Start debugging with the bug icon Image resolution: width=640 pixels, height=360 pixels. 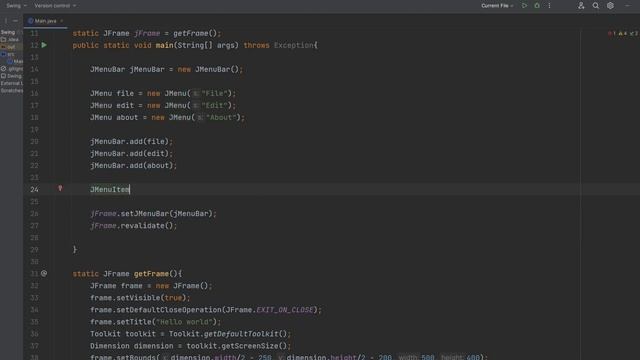pos(537,6)
